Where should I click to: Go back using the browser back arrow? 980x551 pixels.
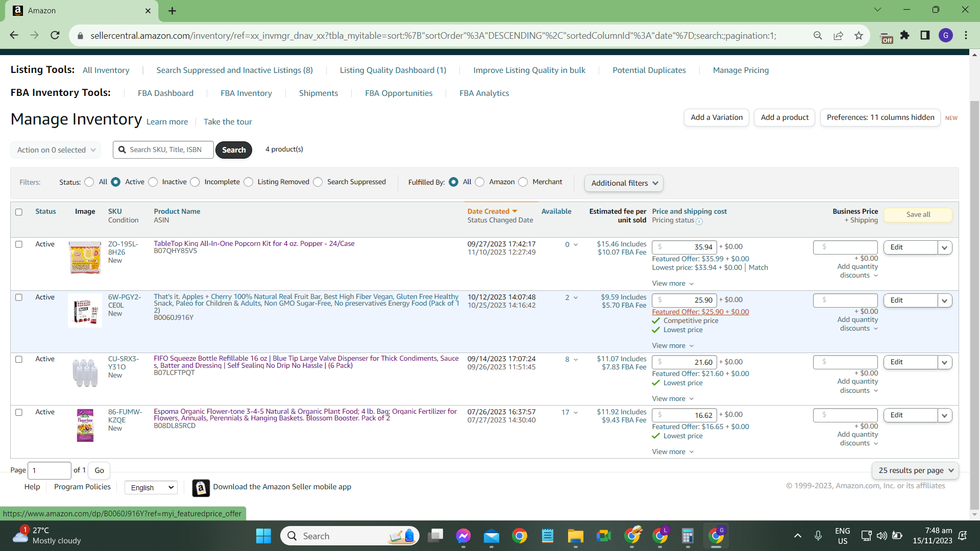(x=14, y=35)
